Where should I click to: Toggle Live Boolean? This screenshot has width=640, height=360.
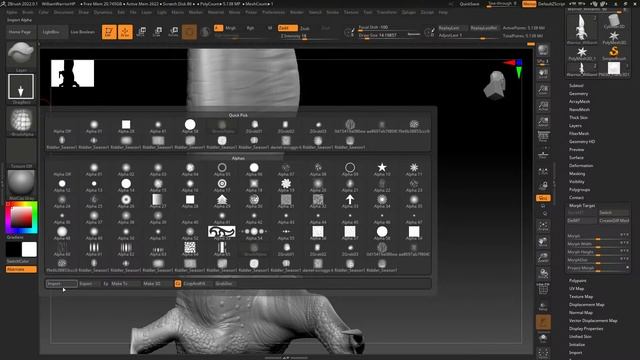pos(82,32)
